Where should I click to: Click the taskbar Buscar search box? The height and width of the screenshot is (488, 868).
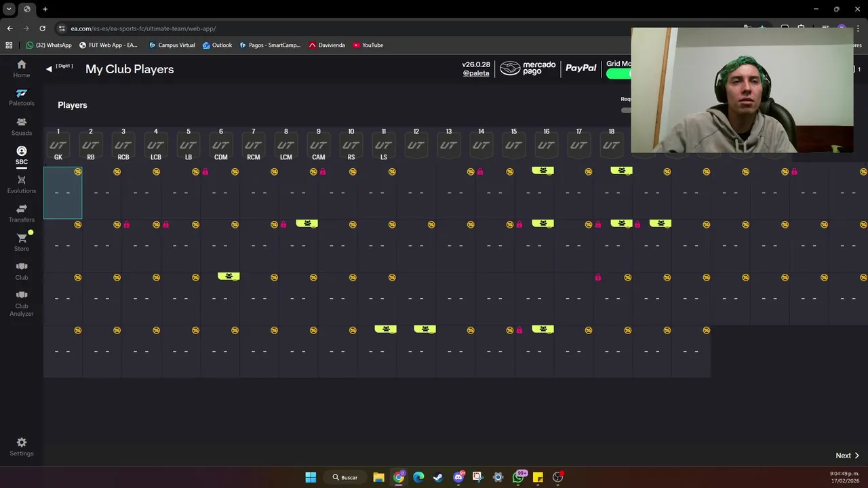click(x=345, y=477)
